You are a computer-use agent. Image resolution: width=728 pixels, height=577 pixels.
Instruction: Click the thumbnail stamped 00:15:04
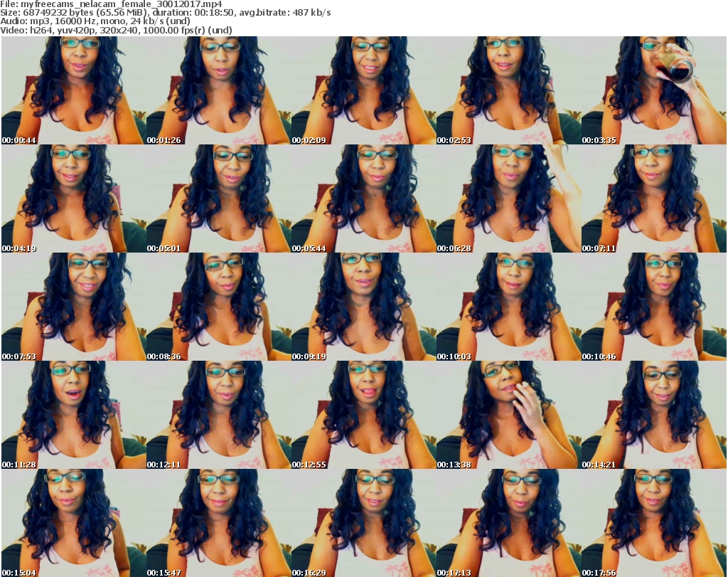coord(73,523)
